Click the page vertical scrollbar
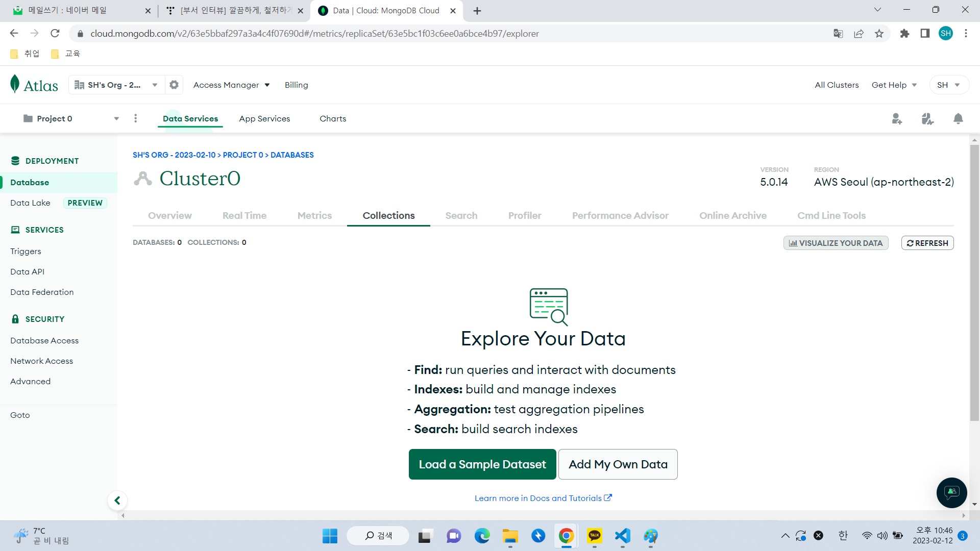This screenshot has width=980, height=551. [974, 283]
